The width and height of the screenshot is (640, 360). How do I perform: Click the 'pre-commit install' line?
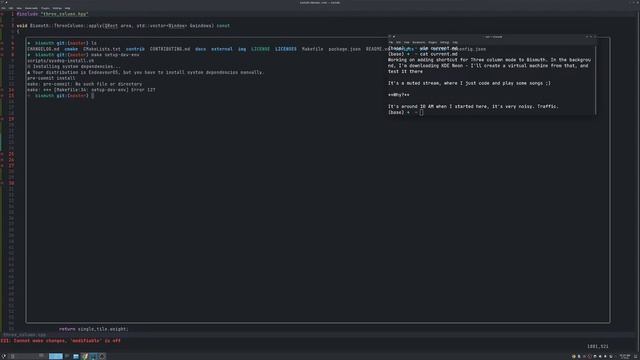tap(51, 78)
